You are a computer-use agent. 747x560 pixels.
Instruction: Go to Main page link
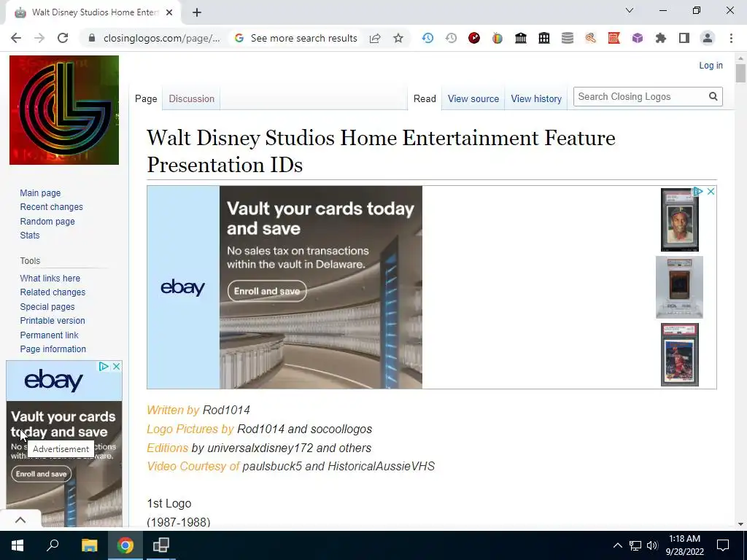41,193
